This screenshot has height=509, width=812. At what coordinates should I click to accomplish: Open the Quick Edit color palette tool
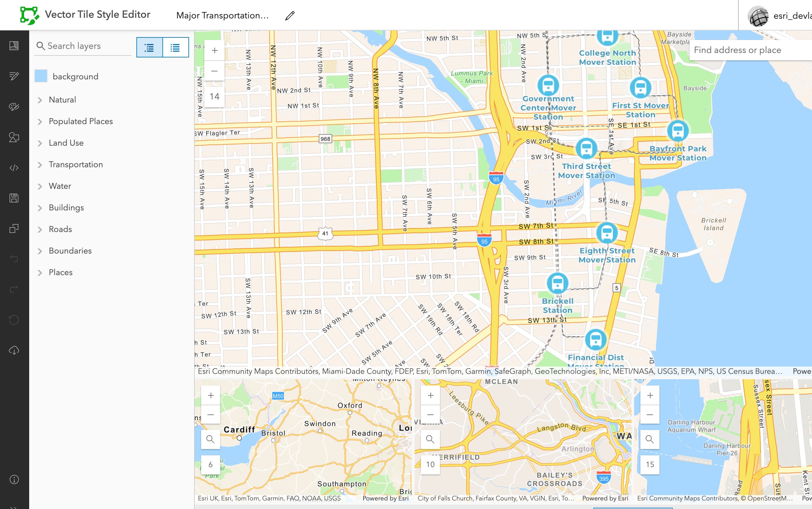[14, 107]
